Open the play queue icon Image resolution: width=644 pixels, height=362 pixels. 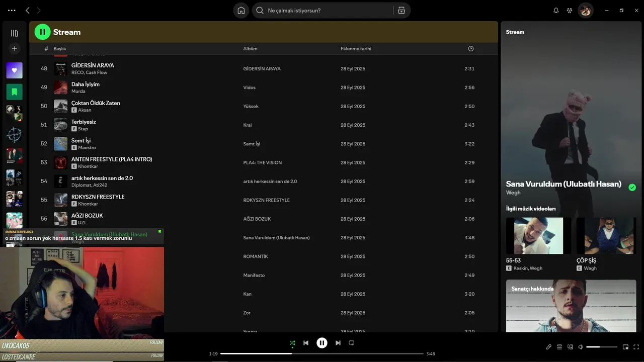click(x=559, y=347)
